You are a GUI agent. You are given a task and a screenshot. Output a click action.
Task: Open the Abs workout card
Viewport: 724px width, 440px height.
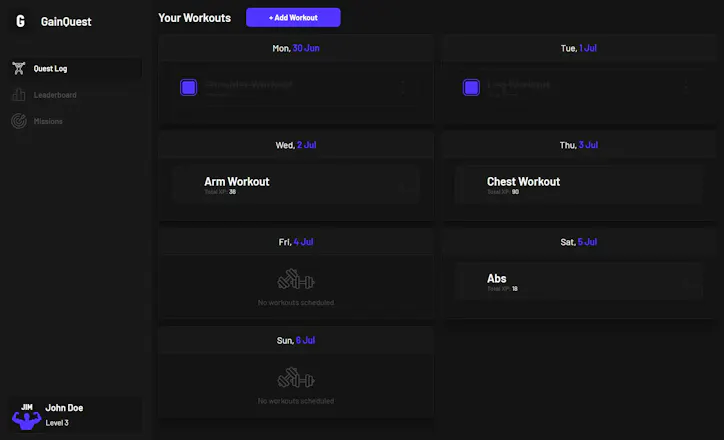[x=579, y=282]
